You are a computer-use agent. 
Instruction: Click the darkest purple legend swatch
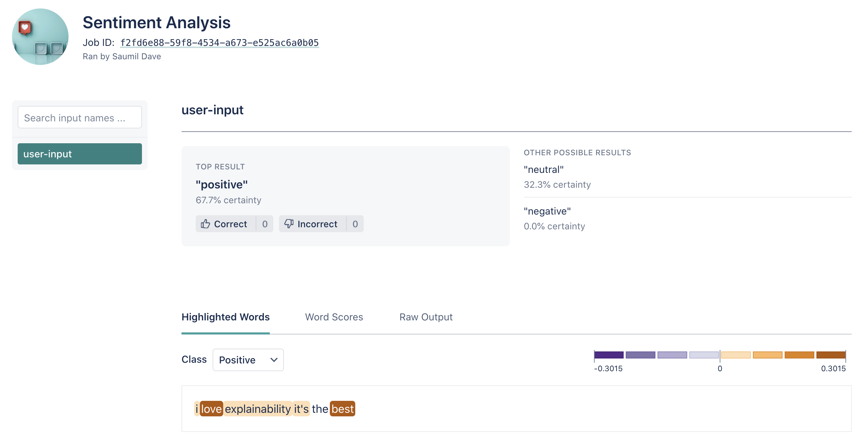tap(608, 355)
